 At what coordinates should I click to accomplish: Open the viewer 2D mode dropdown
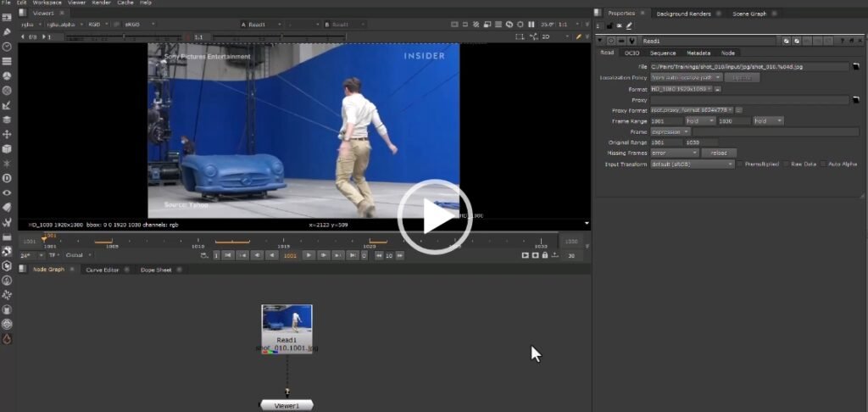[x=555, y=36]
